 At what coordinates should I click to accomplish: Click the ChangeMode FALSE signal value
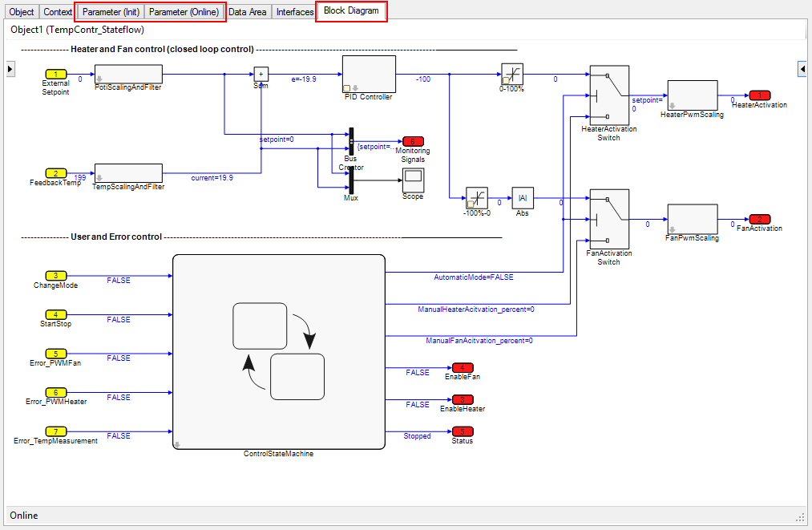pyautogui.click(x=119, y=281)
